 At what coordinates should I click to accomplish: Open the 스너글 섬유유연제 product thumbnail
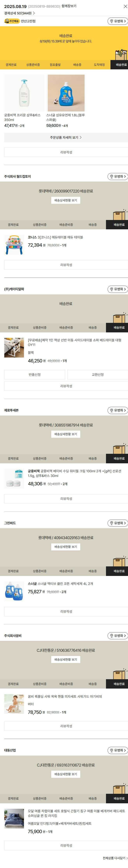click(x=66, y=93)
